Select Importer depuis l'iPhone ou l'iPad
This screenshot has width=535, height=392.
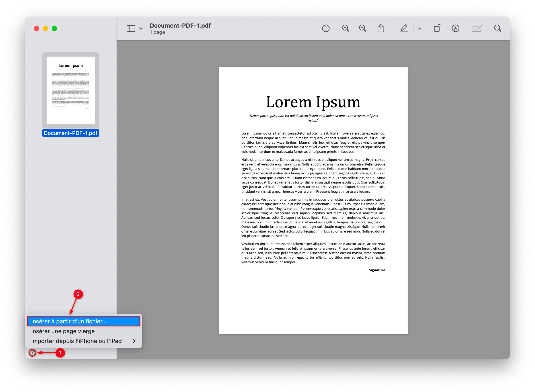76,341
